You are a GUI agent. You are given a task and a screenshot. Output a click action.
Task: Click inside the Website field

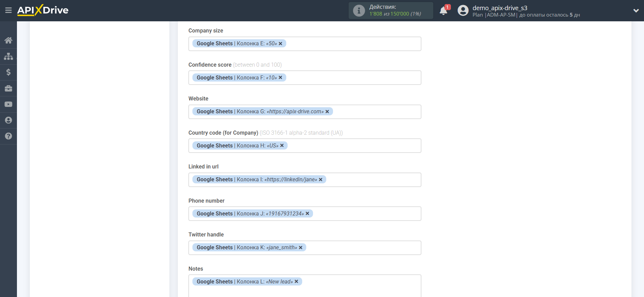click(305, 112)
